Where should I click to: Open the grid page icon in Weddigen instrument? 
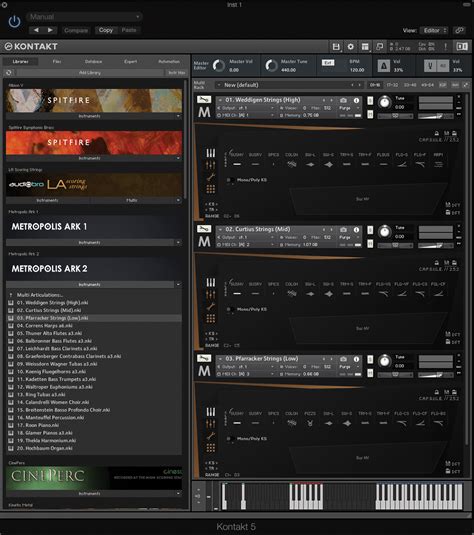tap(211, 189)
